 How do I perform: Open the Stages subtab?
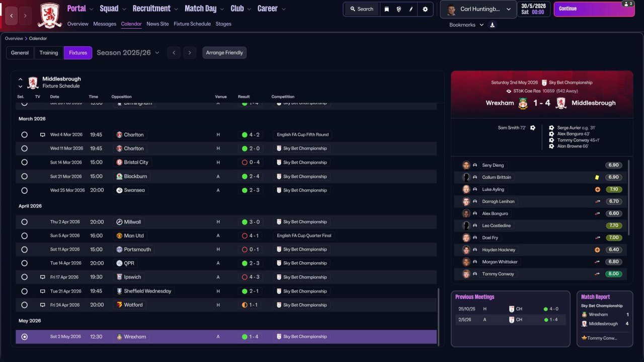(223, 24)
